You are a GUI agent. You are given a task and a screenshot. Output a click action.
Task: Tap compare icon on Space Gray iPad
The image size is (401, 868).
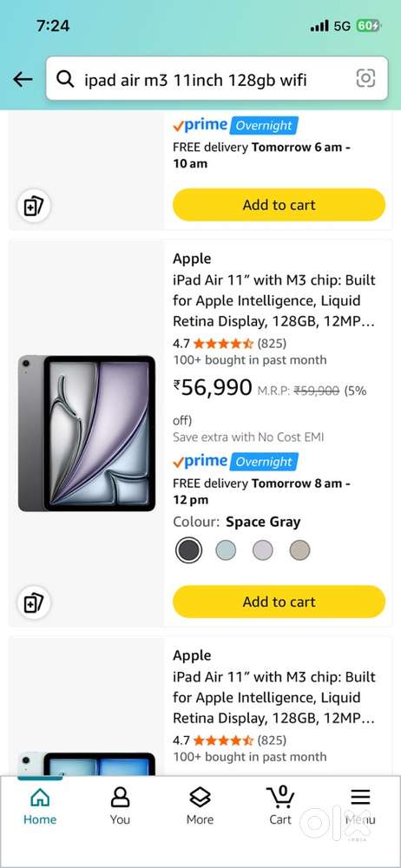(34, 603)
